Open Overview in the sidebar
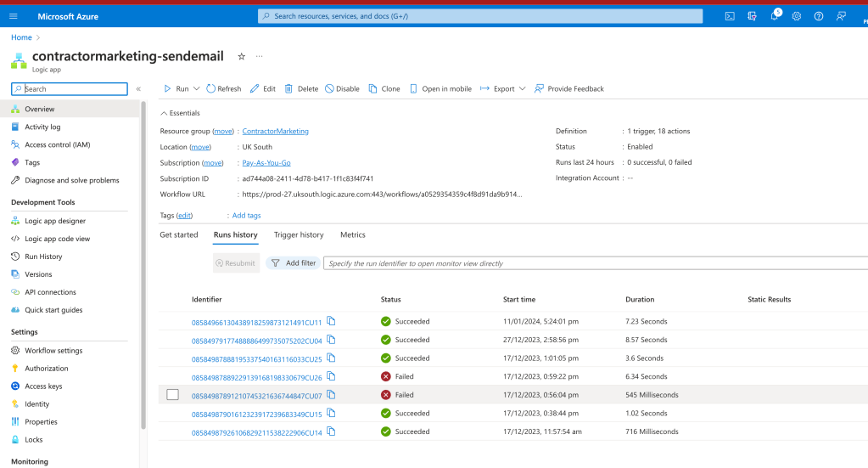This screenshot has height=468, width=868. (70, 109)
